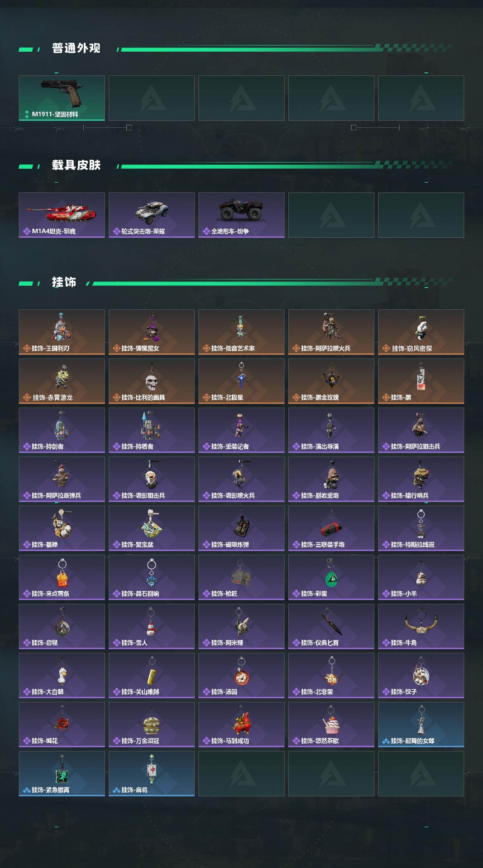
Task: Click the empty slot beside M1911 skin
Action: (152, 98)
